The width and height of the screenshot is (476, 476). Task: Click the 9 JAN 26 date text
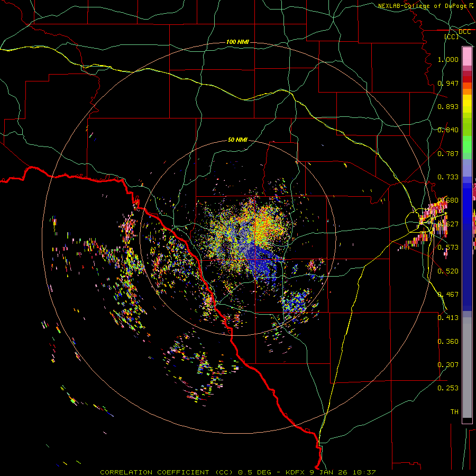click(329, 472)
